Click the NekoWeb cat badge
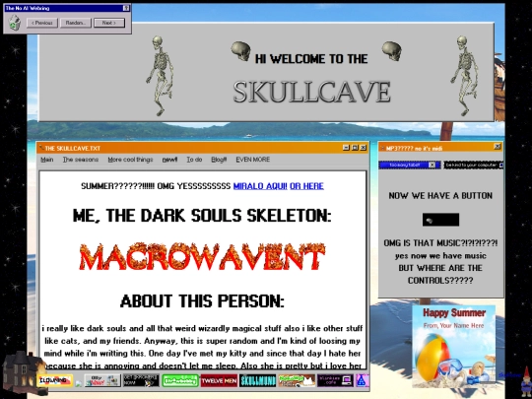 297,380
